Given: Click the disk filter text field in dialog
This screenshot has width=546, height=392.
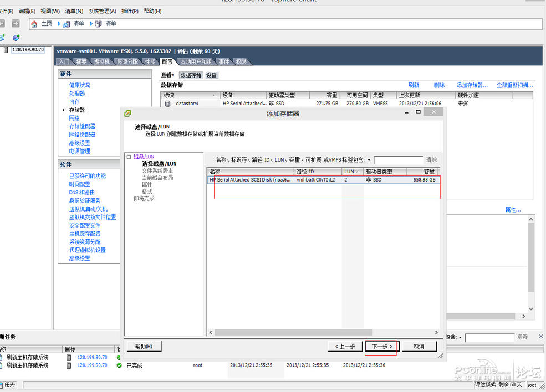Looking at the screenshot, I should 399,160.
